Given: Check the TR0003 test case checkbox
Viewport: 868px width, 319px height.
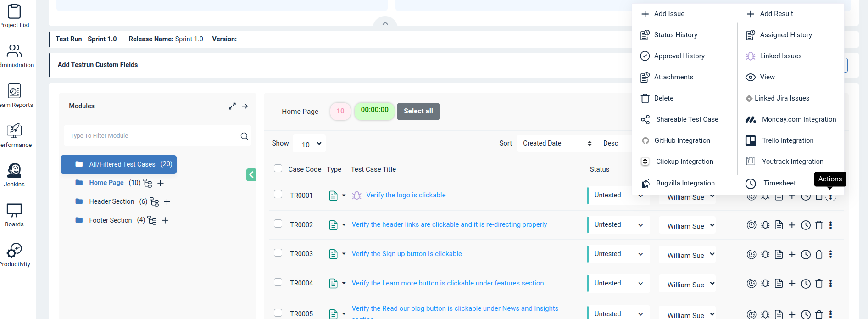Looking at the screenshot, I should pos(278,253).
